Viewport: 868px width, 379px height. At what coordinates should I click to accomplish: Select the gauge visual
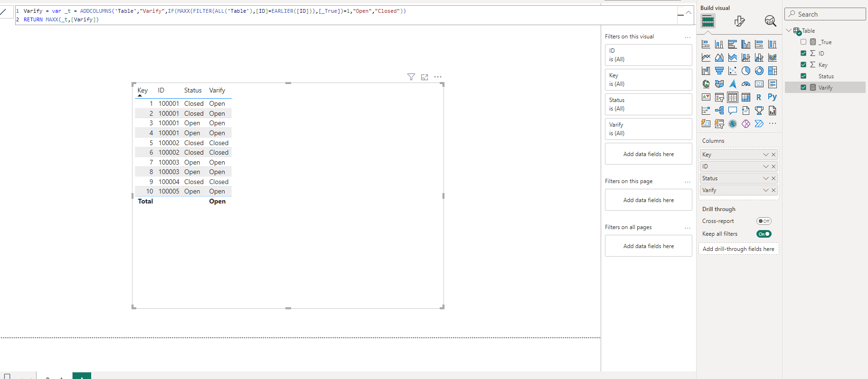746,84
